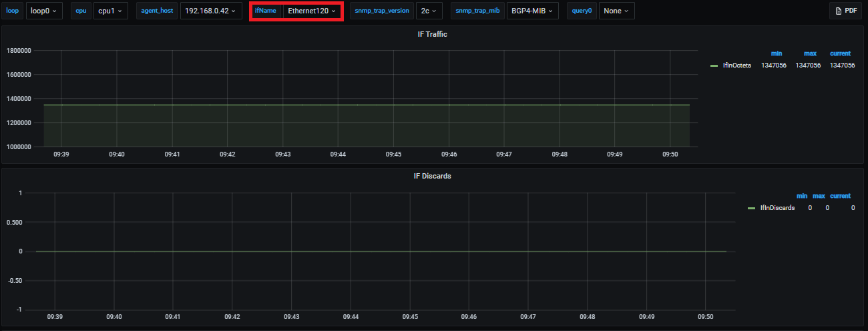Click IfInOctets current value 1347056
The width and height of the screenshot is (868, 331).
coord(842,66)
